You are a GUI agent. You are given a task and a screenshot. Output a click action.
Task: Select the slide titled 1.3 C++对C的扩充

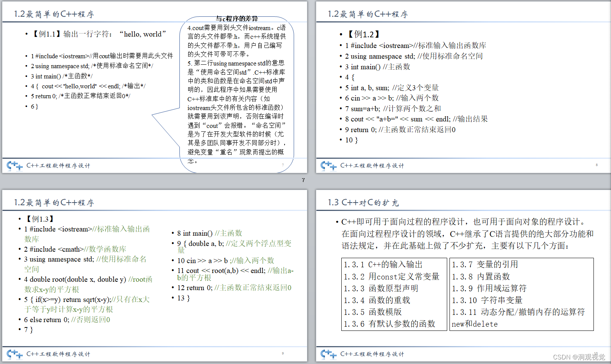(463, 276)
